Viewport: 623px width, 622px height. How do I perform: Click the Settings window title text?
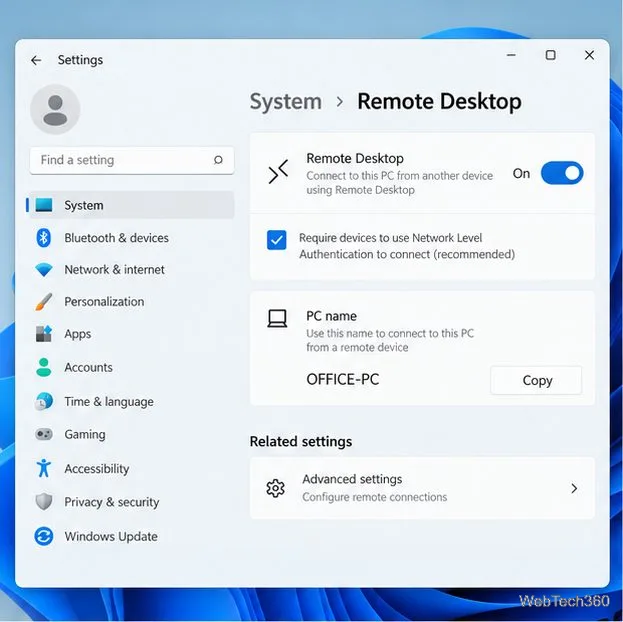[80, 60]
